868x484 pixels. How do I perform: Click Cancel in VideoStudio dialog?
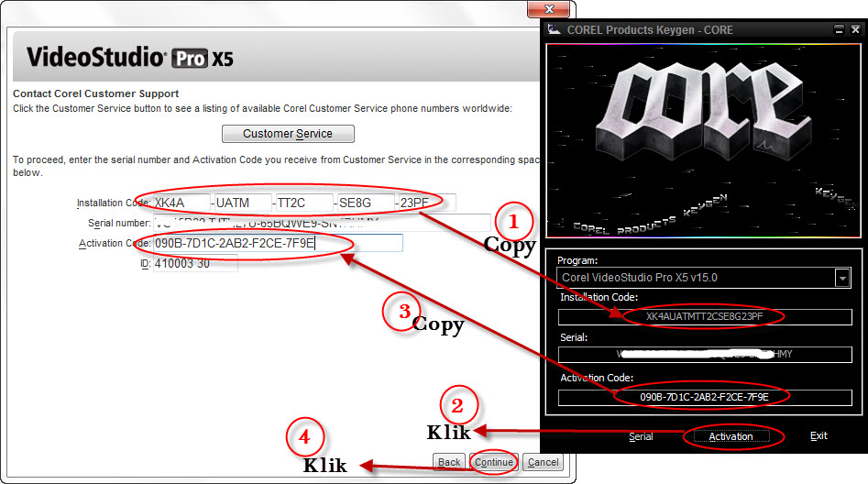click(543, 462)
